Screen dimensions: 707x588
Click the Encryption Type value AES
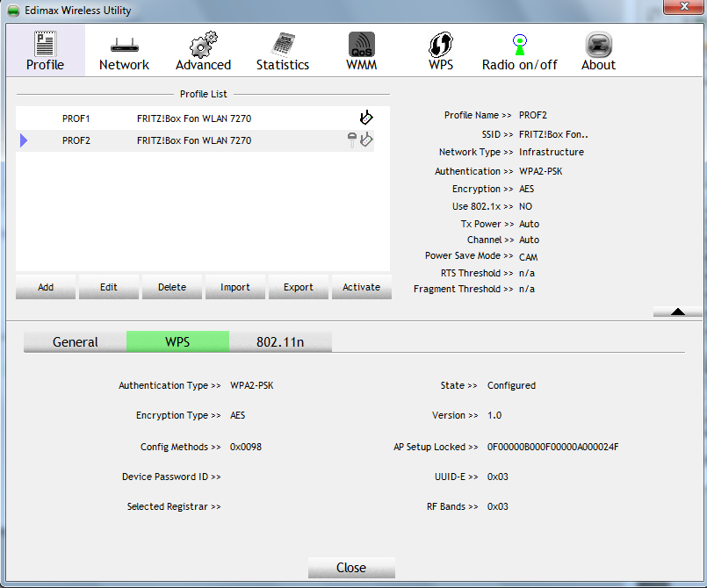[238, 415]
